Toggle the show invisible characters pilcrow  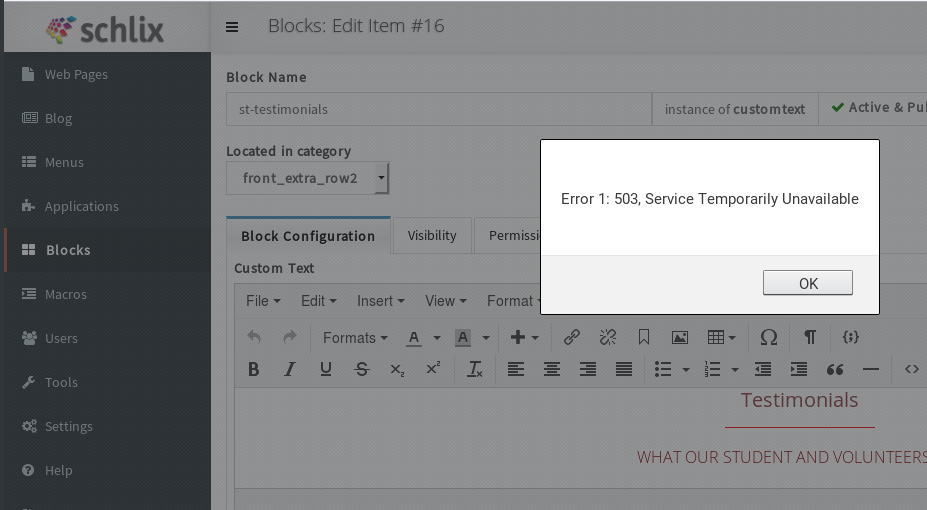click(810, 337)
